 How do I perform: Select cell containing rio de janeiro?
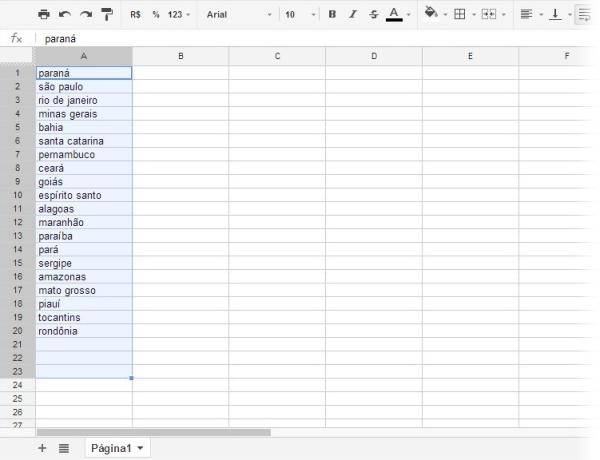coord(84,100)
